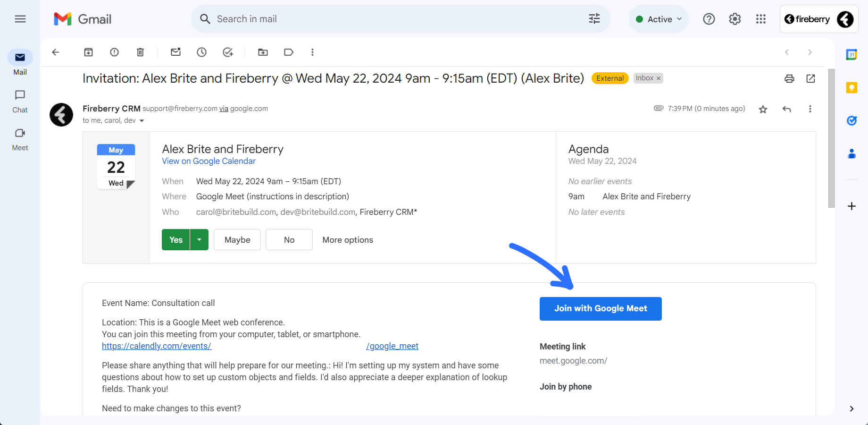Viewport: 868px width, 425px height.
Task: Click the Move to folder icon
Action: point(263,52)
